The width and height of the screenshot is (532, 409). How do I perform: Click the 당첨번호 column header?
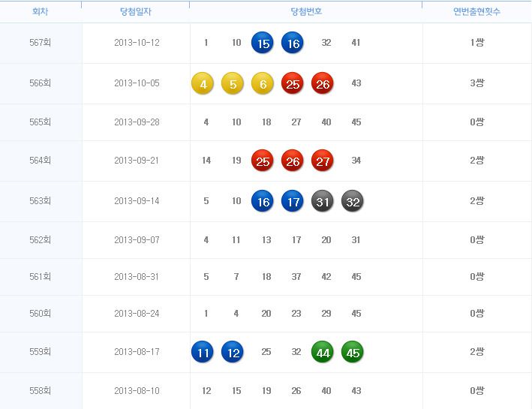[x=306, y=11]
